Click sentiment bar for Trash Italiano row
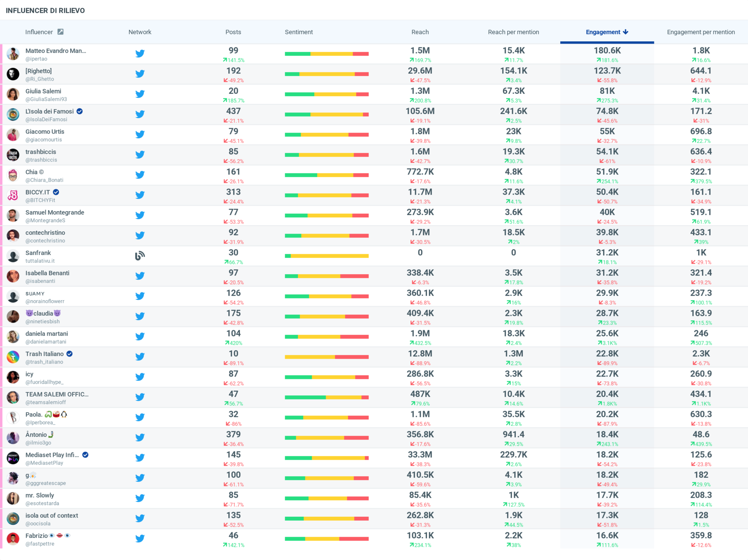Viewport: 748px width, 560px height. point(326,357)
